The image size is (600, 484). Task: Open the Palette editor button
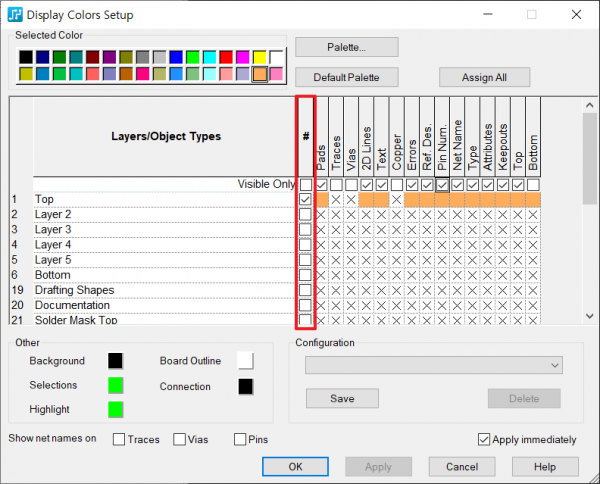(x=347, y=47)
